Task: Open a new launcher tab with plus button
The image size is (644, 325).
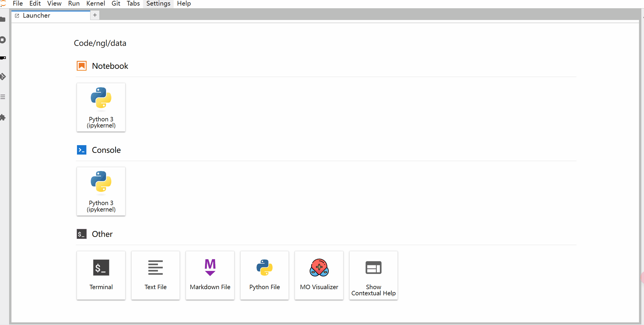Action: pyautogui.click(x=95, y=15)
